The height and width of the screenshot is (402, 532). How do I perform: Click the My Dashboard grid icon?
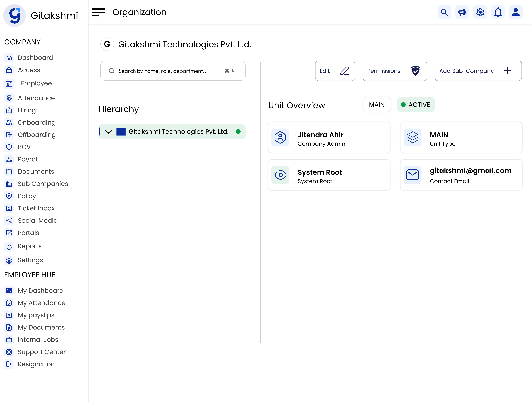coord(9,291)
